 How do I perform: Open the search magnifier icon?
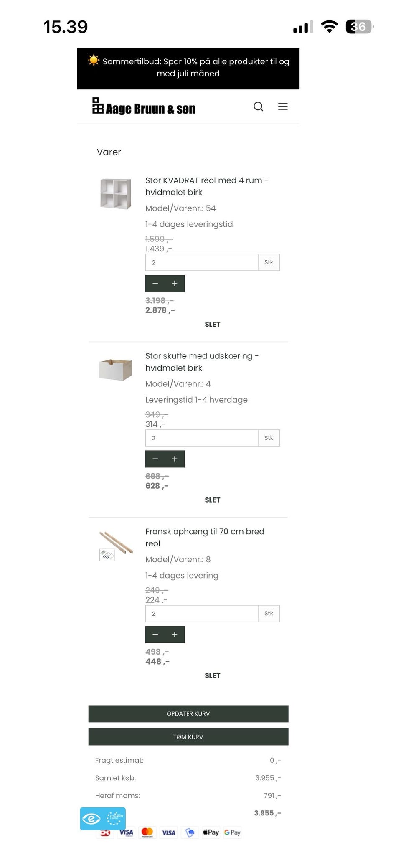tap(258, 107)
